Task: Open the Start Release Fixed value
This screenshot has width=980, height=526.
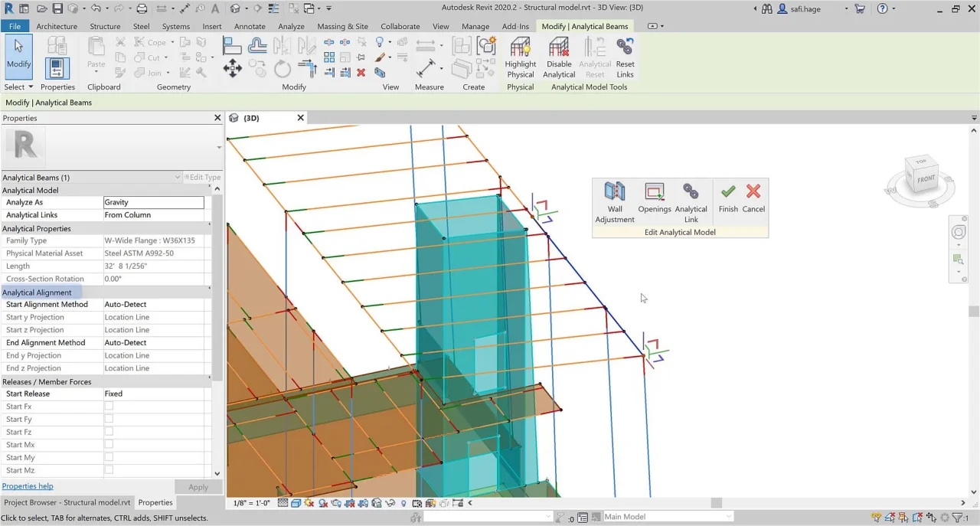Action: pyautogui.click(x=155, y=394)
